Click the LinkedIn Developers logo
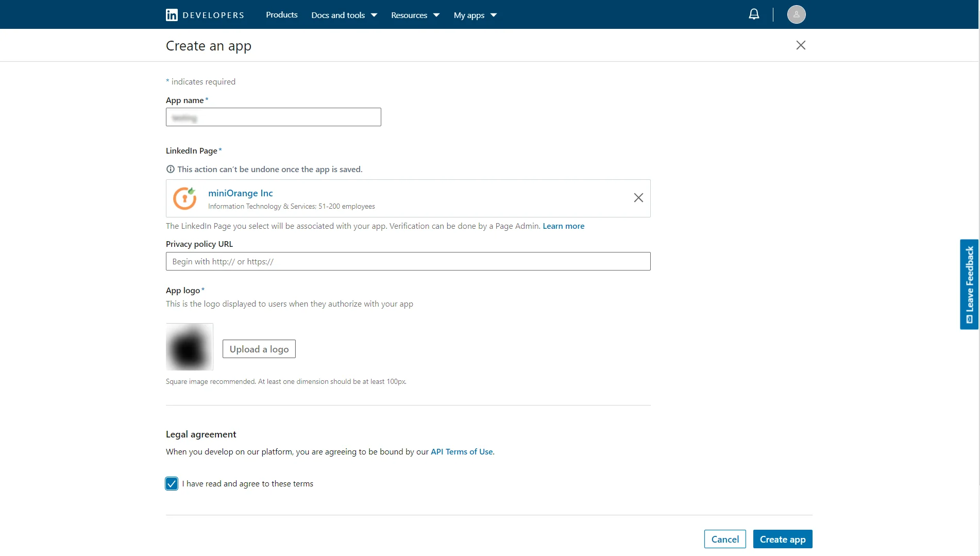The width and height of the screenshot is (980, 556). pyautogui.click(x=204, y=14)
